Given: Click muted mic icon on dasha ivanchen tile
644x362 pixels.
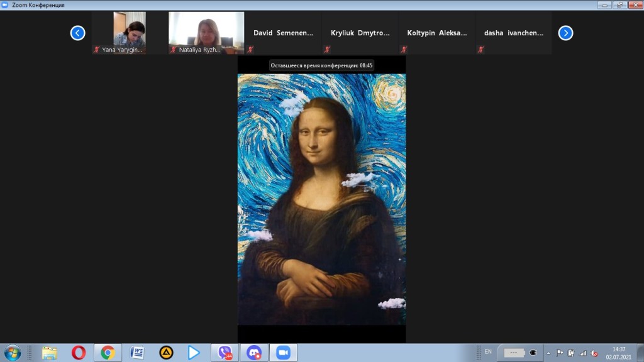Looking at the screenshot, I should 480,50.
